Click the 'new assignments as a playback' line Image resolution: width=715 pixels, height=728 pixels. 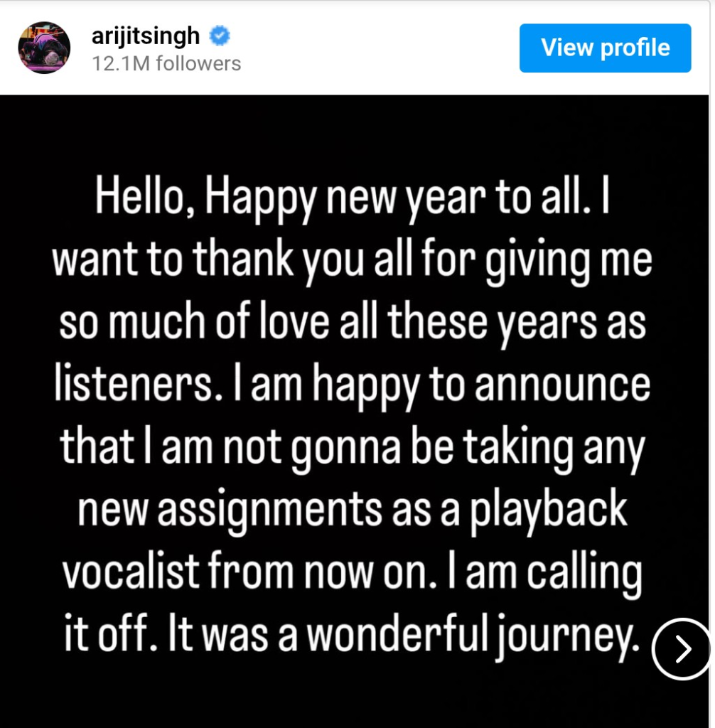(x=352, y=508)
